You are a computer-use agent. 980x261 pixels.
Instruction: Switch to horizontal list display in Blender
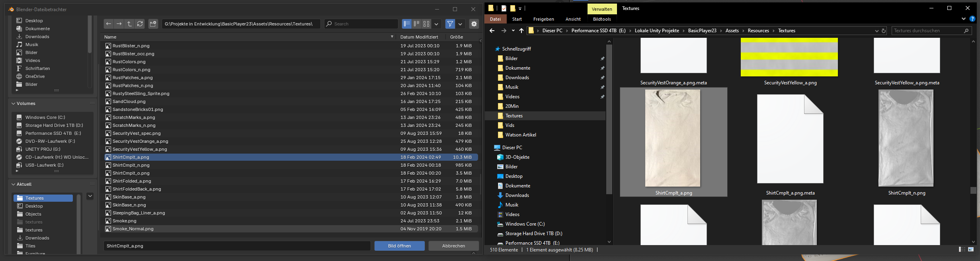416,24
